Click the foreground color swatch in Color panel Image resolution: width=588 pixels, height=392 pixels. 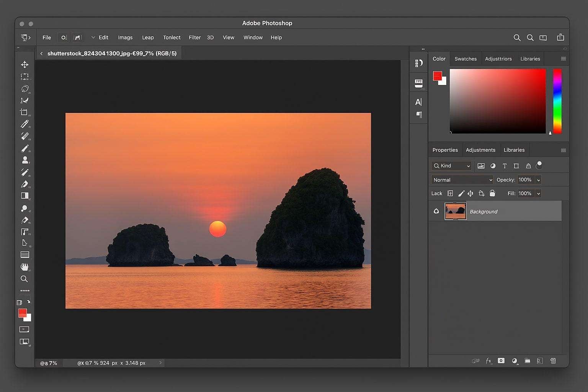click(437, 76)
